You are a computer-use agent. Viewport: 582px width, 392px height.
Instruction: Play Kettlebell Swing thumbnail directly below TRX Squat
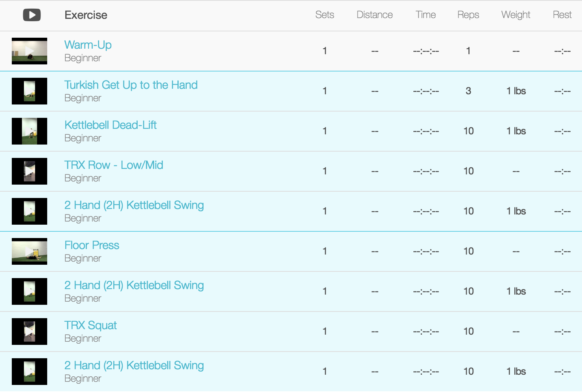pyautogui.click(x=29, y=372)
